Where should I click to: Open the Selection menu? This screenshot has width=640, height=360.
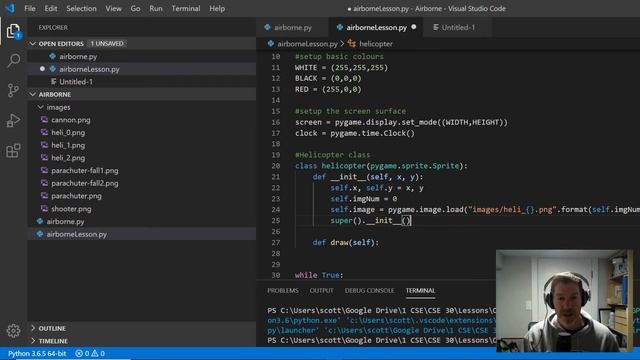pyautogui.click(x=81, y=8)
